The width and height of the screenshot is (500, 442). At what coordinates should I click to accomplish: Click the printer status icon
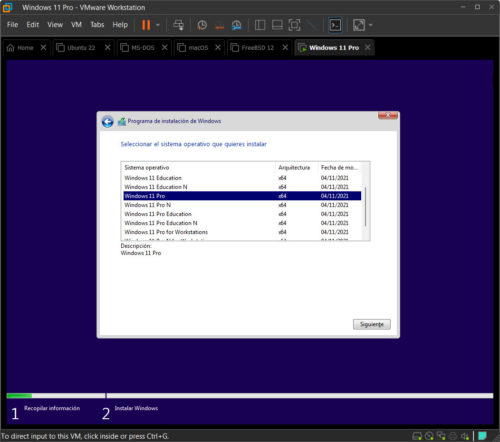point(453,436)
